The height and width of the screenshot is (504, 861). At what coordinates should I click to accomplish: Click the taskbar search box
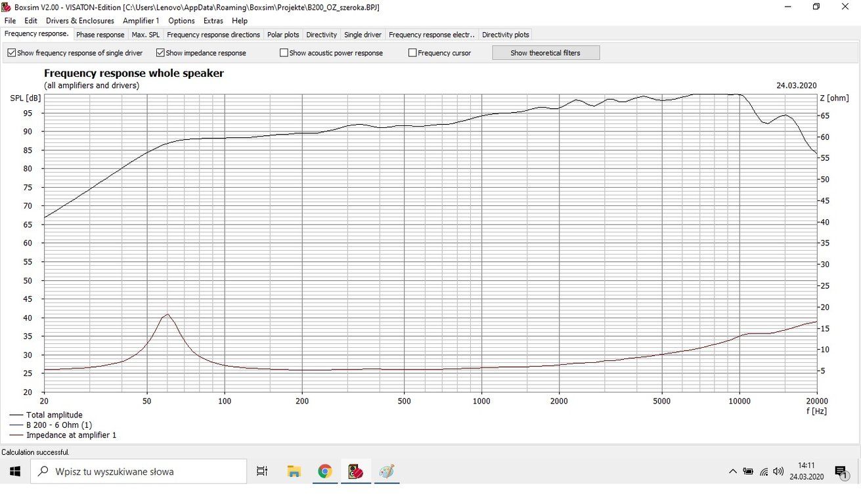pos(139,471)
